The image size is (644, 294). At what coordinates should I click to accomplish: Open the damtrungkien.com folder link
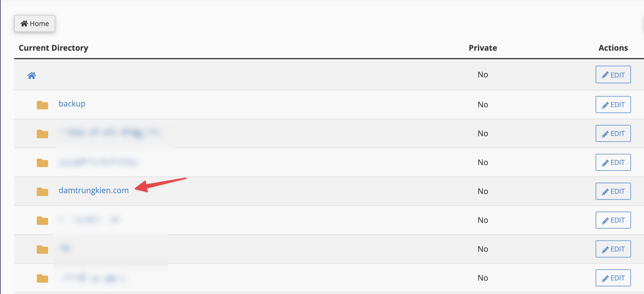click(94, 190)
